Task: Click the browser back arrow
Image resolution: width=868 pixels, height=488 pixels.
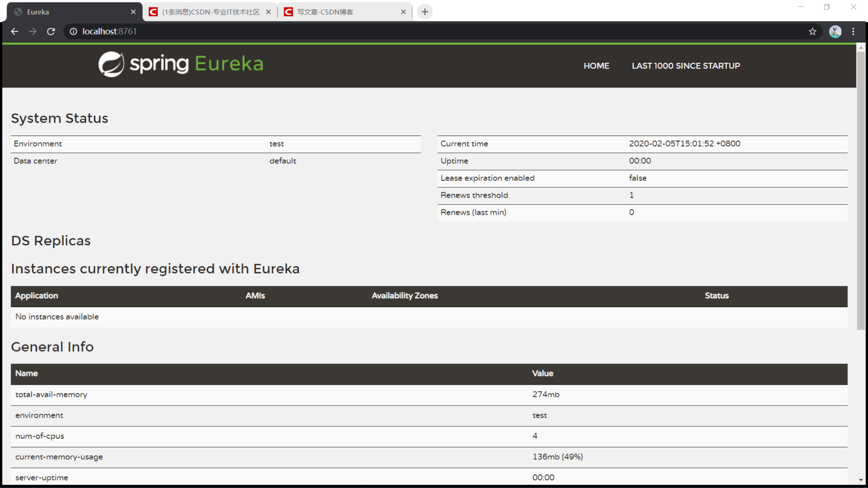Action: point(15,31)
